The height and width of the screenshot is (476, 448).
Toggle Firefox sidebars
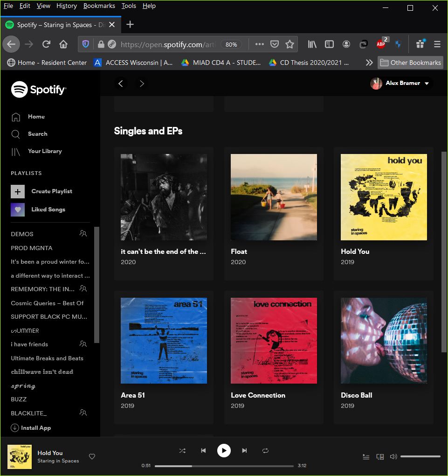pos(329,44)
